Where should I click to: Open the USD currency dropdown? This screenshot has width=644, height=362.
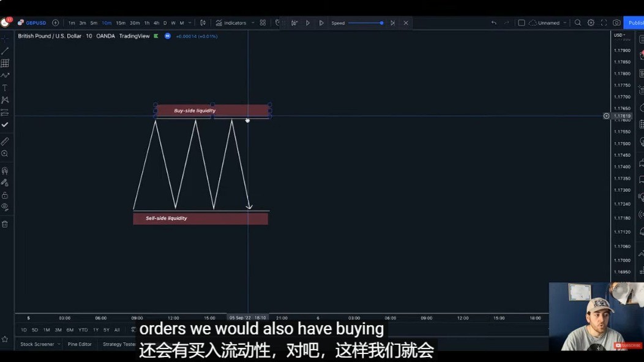click(x=619, y=35)
